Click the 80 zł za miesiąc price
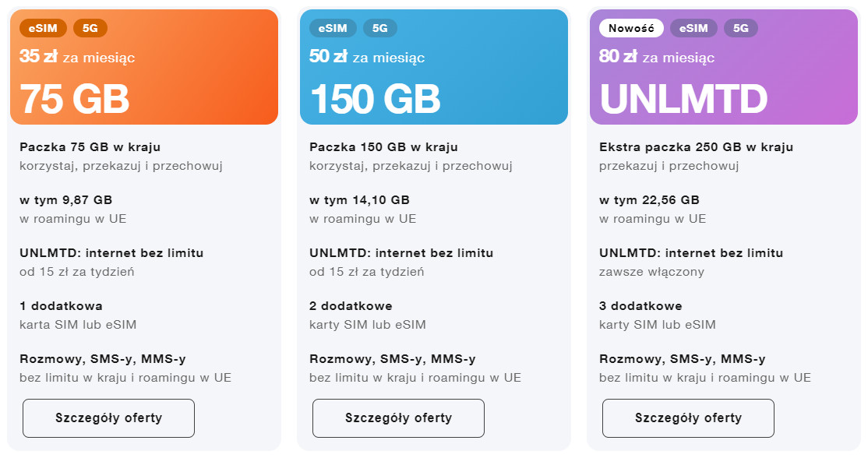868x458 pixels. point(657,56)
